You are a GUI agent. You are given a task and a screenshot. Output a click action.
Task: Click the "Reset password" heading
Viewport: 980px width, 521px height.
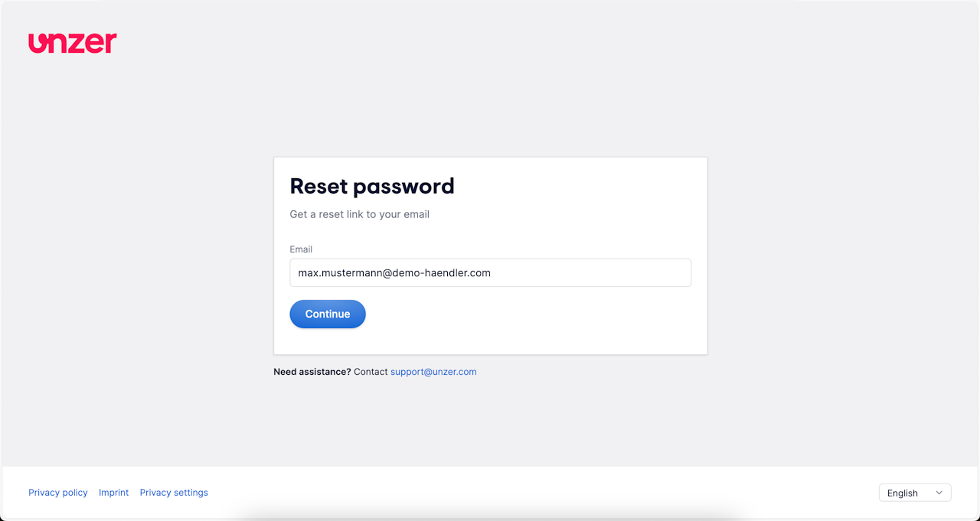coord(372,186)
